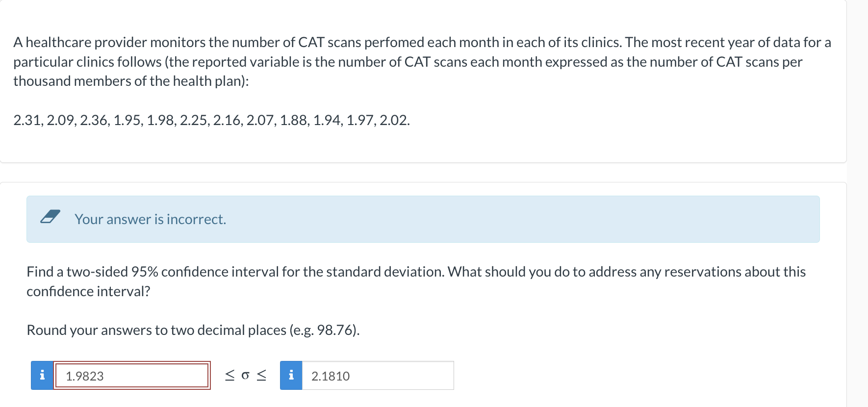Viewport: 868px width, 407px height.
Task: Click the rounding instructions text
Action: click(193, 330)
